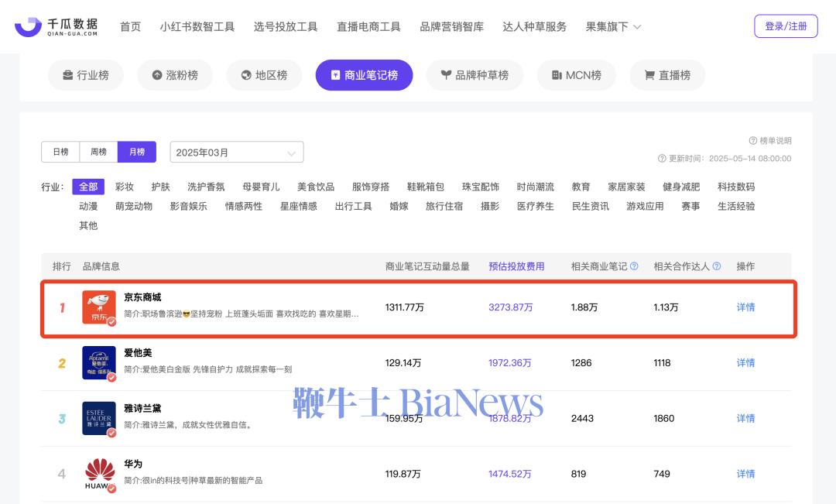The width and height of the screenshot is (836, 504).
Task: Click the briefcase icon on 行业榜
Action: tap(67, 75)
